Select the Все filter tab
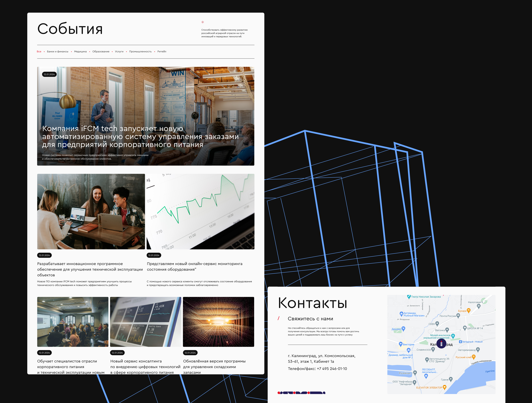This screenshot has height=403, width=532. [39, 51]
